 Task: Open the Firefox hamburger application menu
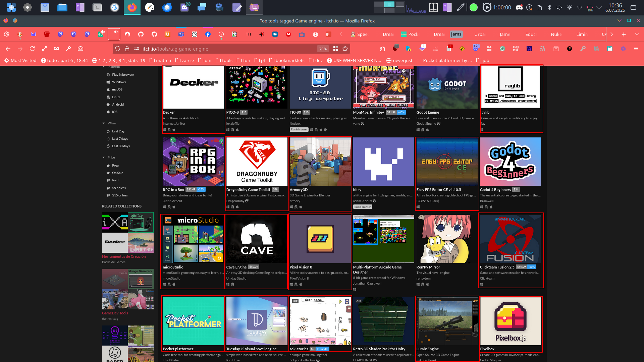636,49
